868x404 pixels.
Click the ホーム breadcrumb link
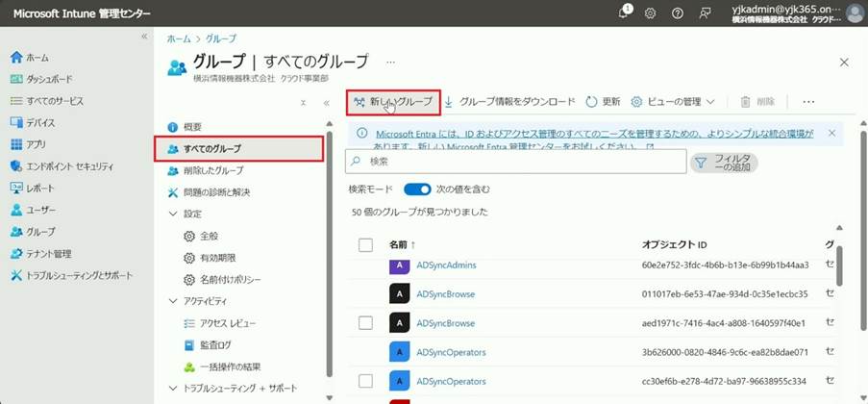point(178,38)
